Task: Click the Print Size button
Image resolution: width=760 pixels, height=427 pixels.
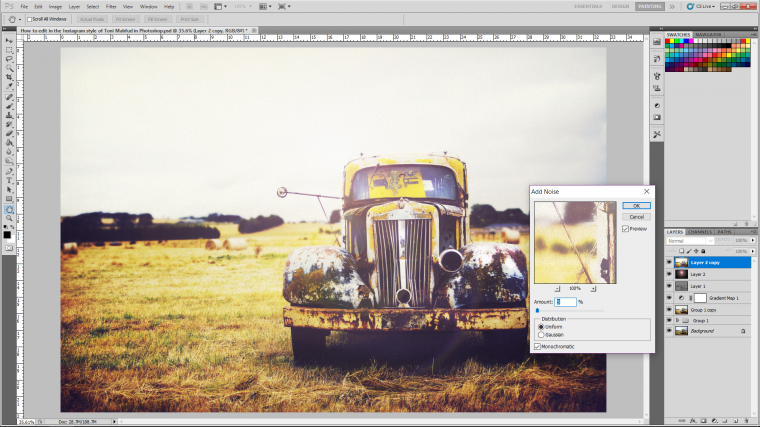Action: (190, 19)
